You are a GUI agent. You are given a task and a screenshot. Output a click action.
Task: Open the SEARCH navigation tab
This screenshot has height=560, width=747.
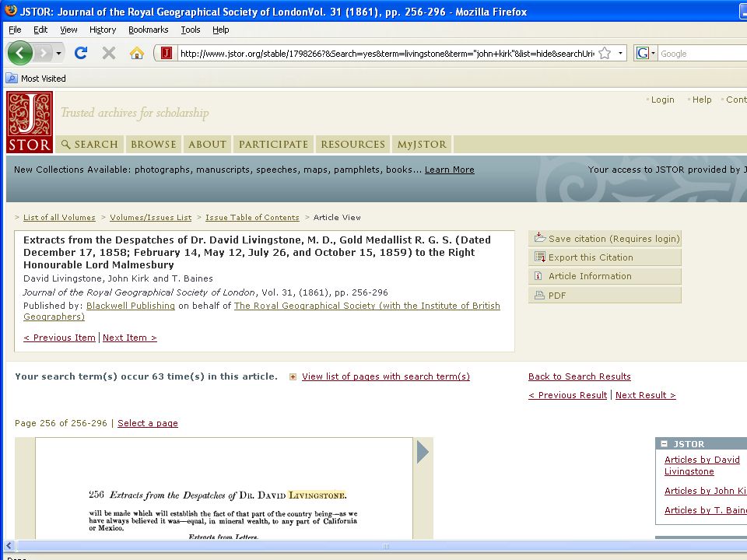point(89,145)
